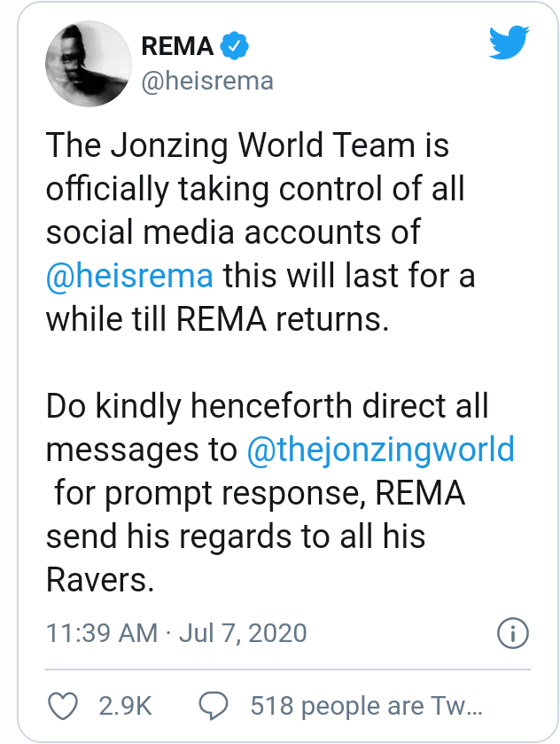Like the tweet with the heart icon
560x744 pixels.
(x=61, y=706)
